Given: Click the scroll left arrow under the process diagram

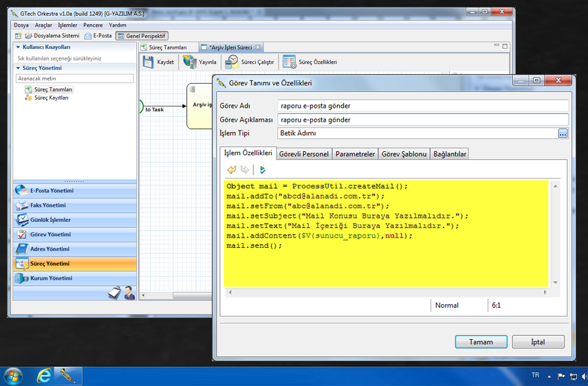Looking at the screenshot, I should pos(144,295).
